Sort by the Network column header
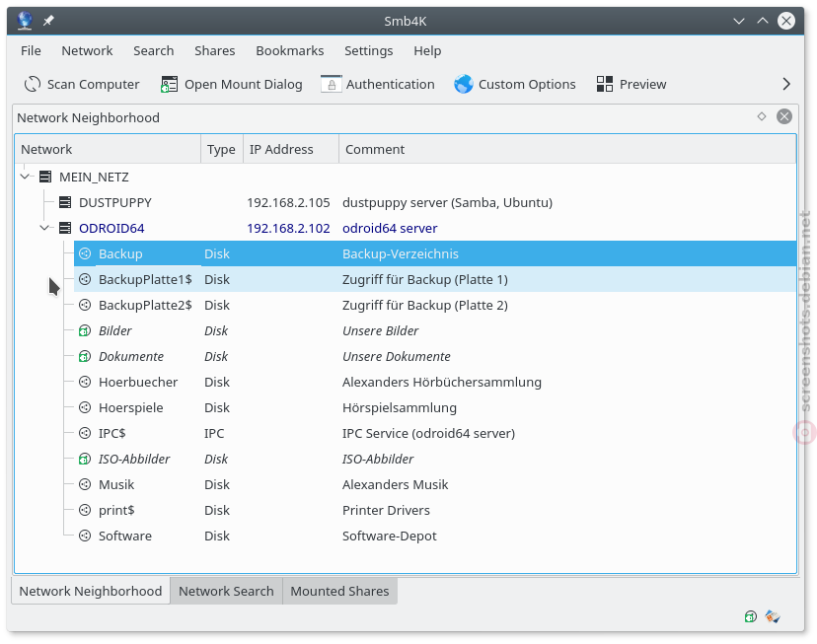This screenshot has width=817, height=644. [108, 150]
